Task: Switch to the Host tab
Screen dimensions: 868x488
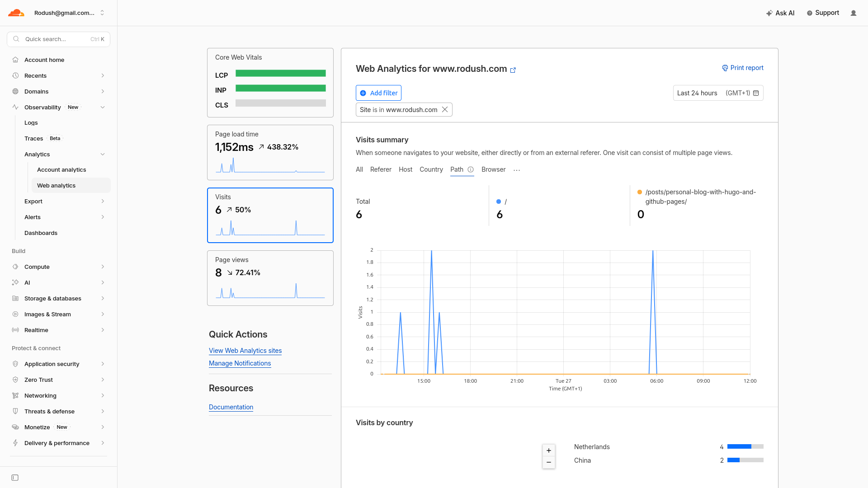Action: tap(406, 169)
